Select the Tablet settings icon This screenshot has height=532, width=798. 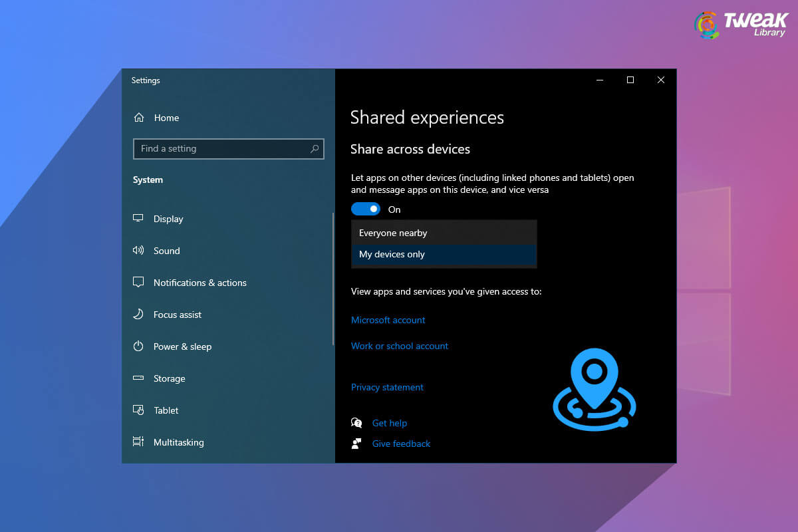[138, 410]
